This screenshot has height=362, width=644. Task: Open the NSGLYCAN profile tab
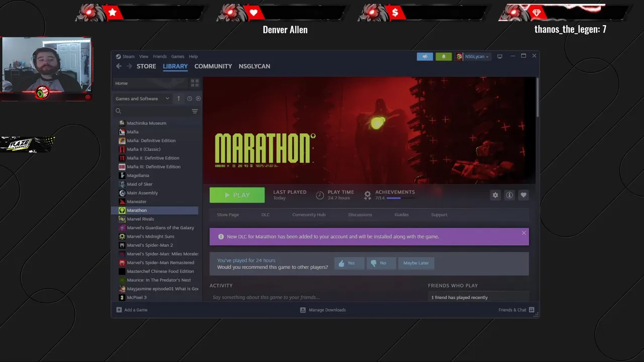point(254,66)
